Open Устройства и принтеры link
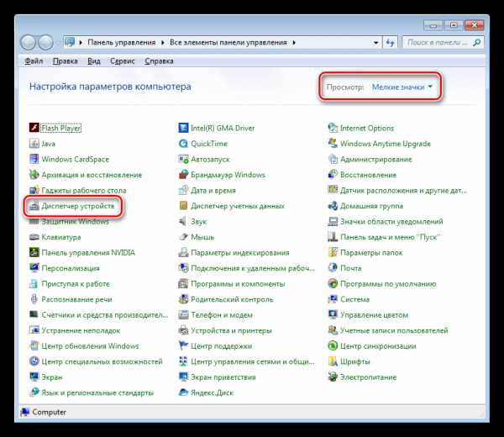 click(231, 330)
